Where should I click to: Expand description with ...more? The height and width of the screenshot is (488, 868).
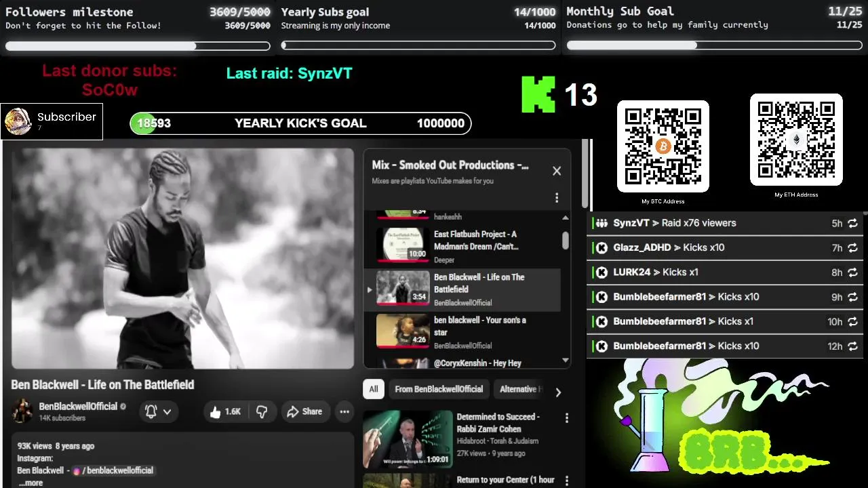pyautogui.click(x=31, y=483)
